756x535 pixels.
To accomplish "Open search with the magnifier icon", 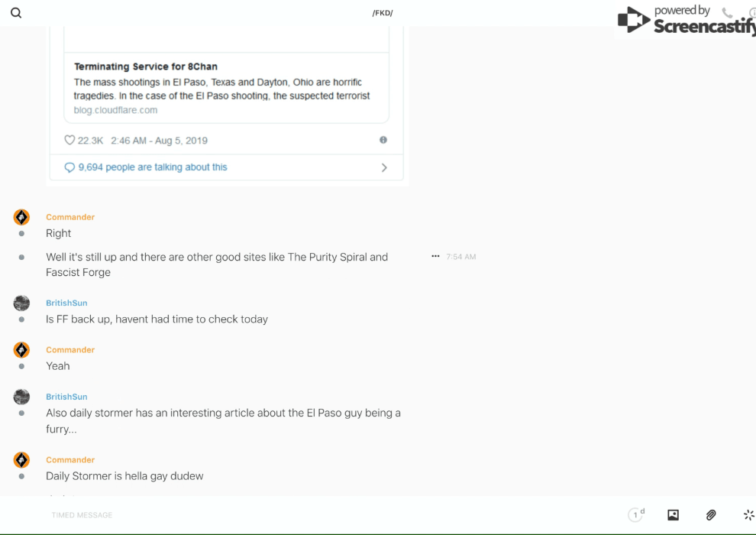I will click(16, 13).
